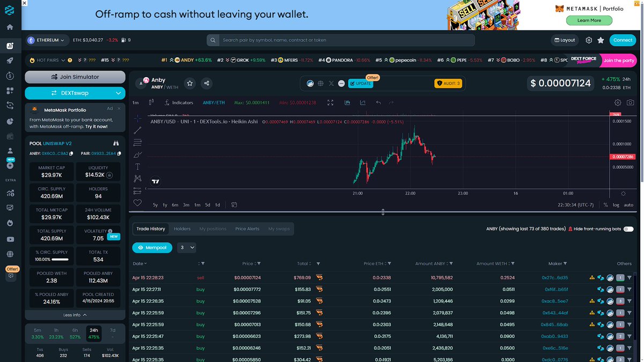
Task: Click the Connect wallet button
Action: click(623, 40)
